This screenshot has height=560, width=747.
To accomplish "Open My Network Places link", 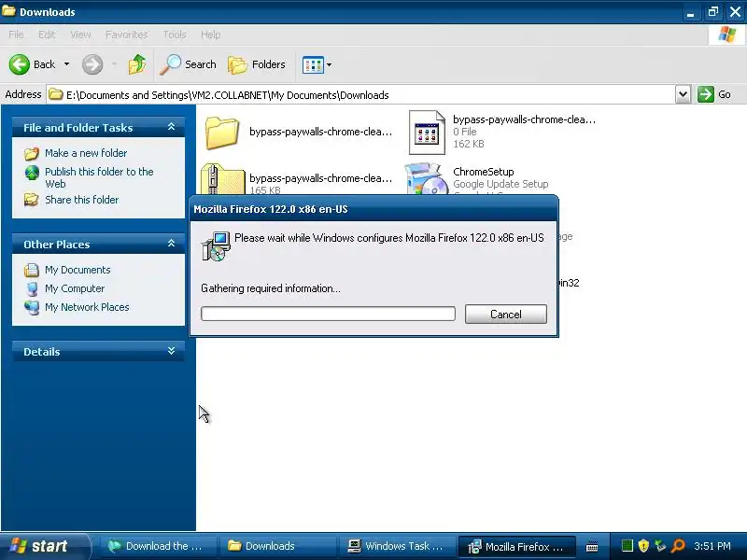I will tap(87, 307).
